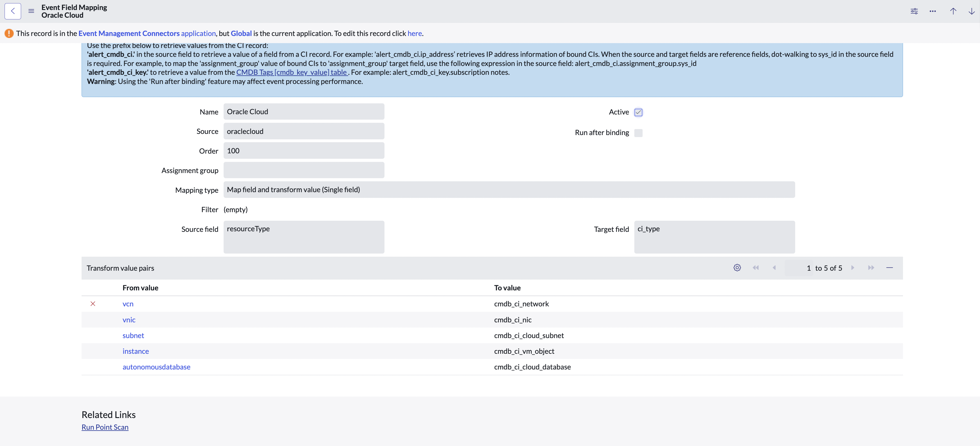
Task: Click the page number box showing 1
Action: (799, 268)
